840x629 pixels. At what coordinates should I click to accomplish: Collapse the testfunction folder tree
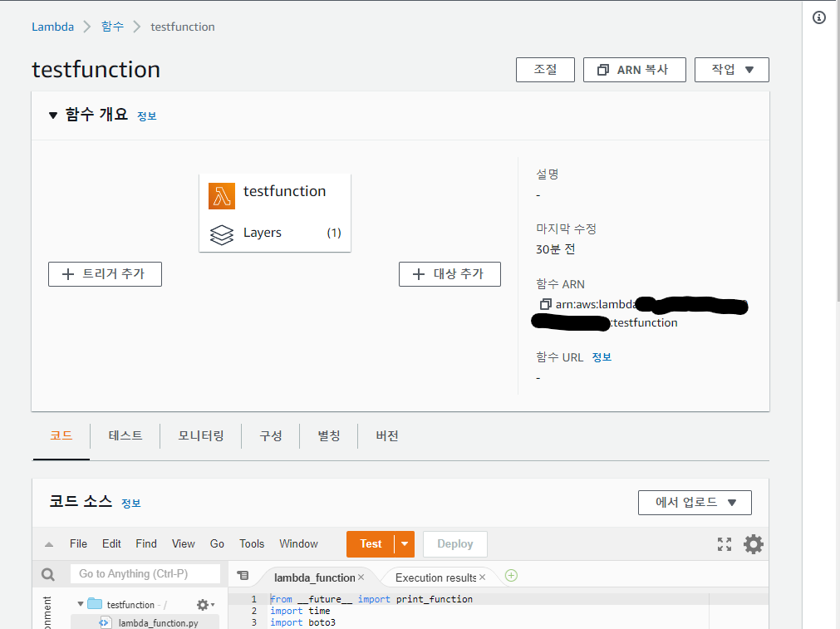pyautogui.click(x=81, y=604)
